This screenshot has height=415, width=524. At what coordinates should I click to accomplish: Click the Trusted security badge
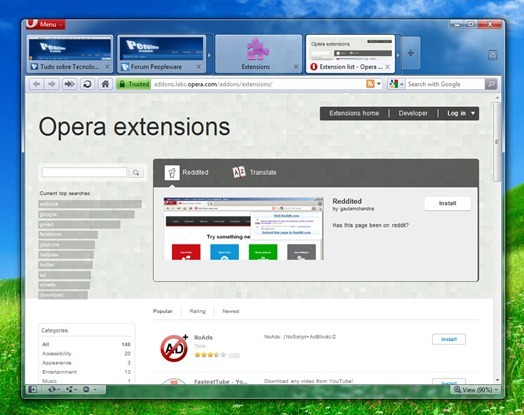pos(134,84)
